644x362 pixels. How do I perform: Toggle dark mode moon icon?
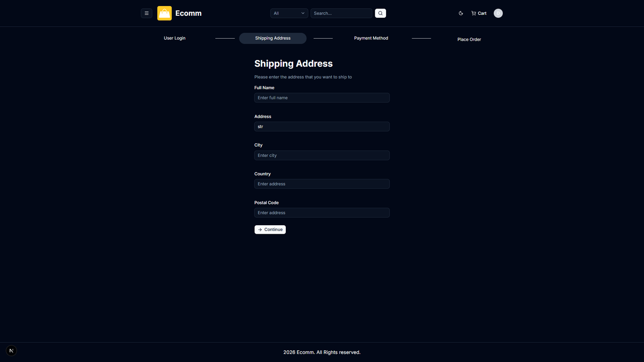coord(461,13)
